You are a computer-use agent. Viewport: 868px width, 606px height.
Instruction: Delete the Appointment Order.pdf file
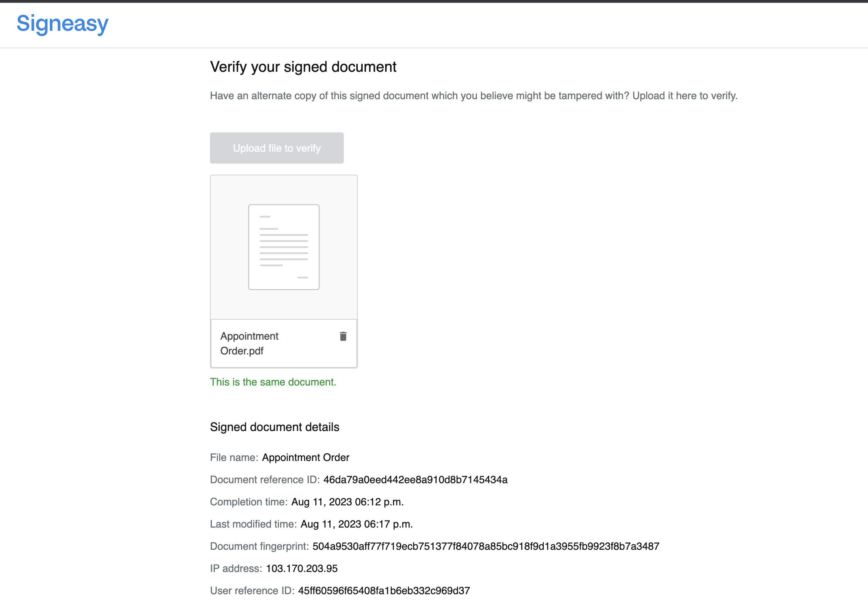343,336
